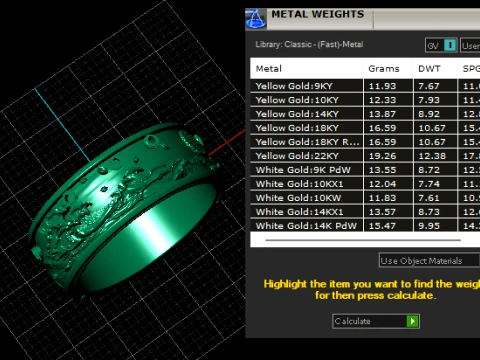Select the White Gold:10KW row
The height and width of the screenshot is (360, 480).
pyautogui.click(x=365, y=198)
